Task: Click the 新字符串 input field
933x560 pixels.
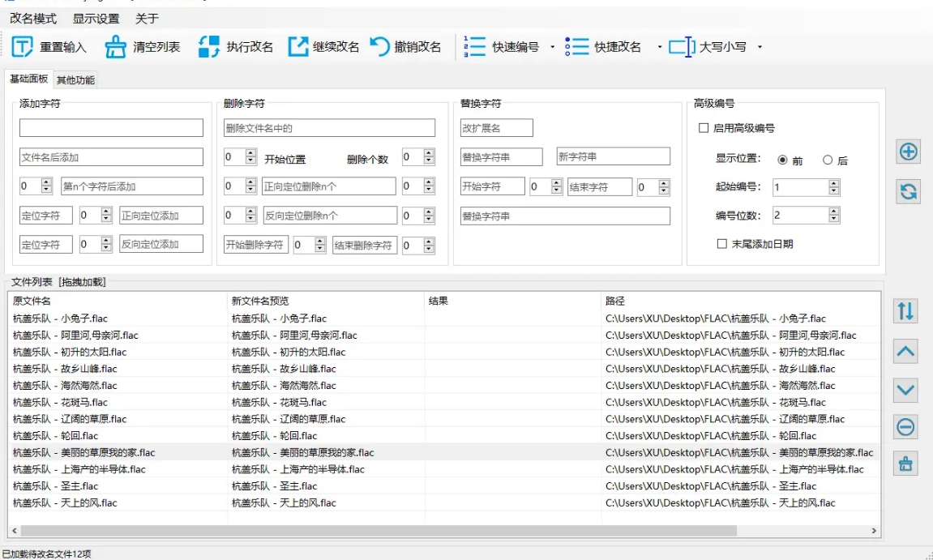Action: [613, 157]
